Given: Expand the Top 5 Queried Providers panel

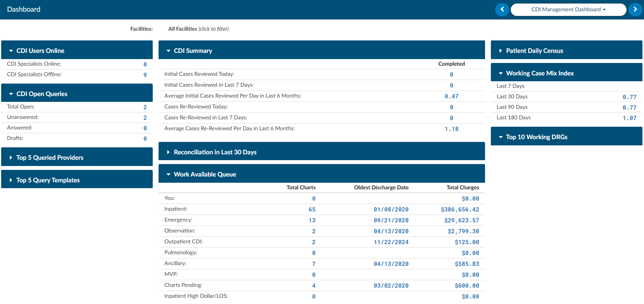Looking at the screenshot, I should point(77,157).
